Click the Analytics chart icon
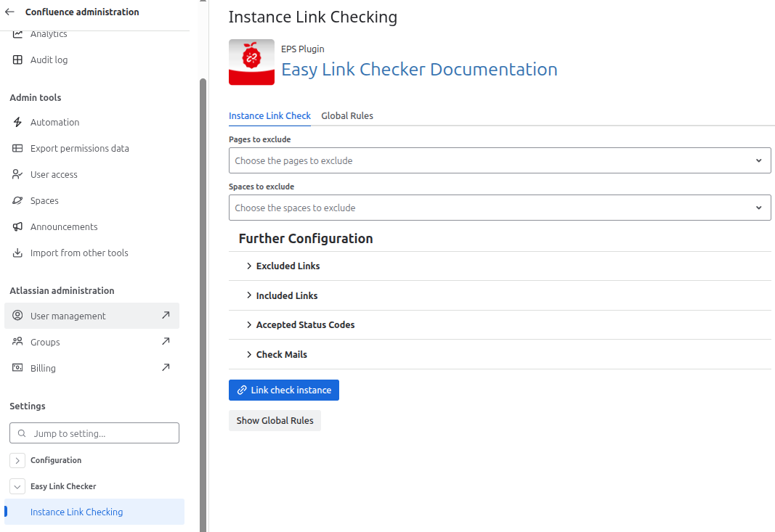775x532 pixels. (x=17, y=34)
